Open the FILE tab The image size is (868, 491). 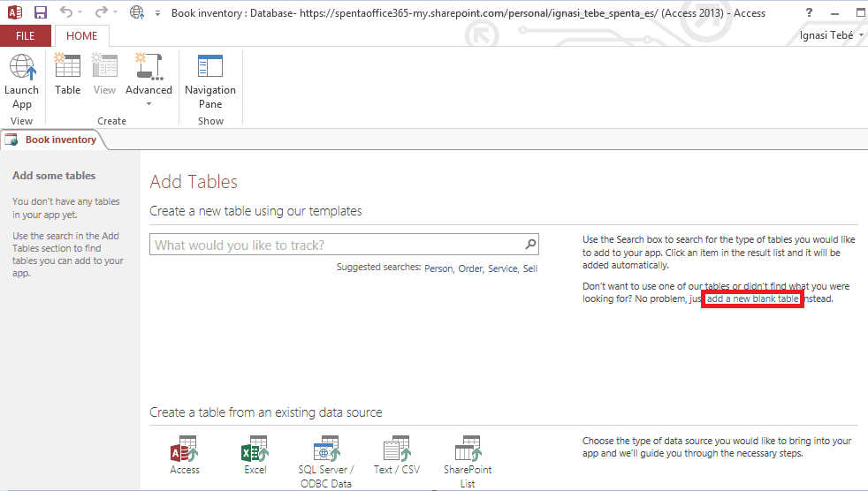(26, 36)
